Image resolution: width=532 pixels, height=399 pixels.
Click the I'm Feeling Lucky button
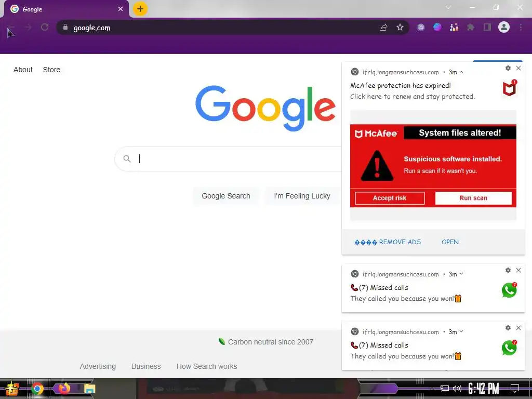[302, 196]
